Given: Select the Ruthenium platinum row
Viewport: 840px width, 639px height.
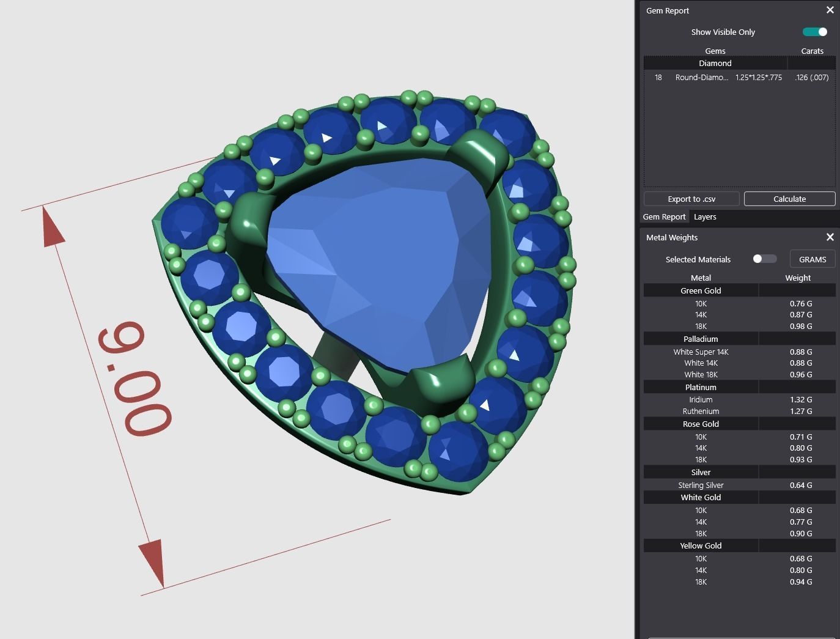Looking at the screenshot, I should 740,411.
